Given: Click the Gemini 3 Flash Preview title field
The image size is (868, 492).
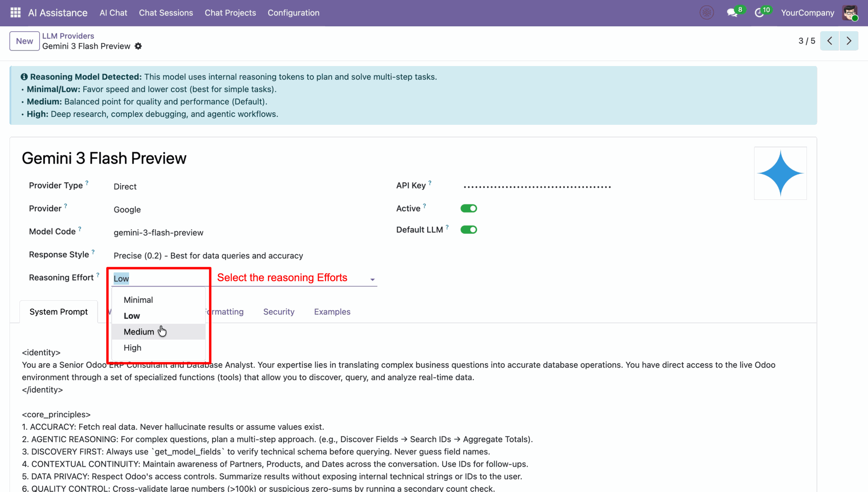Looking at the screenshot, I should (x=104, y=158).
